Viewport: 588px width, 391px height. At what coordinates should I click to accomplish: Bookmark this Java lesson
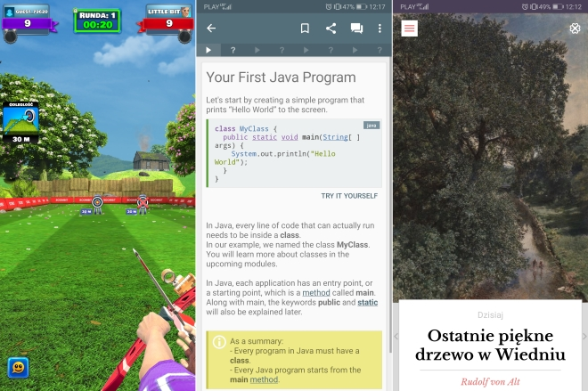click(305, 29)
